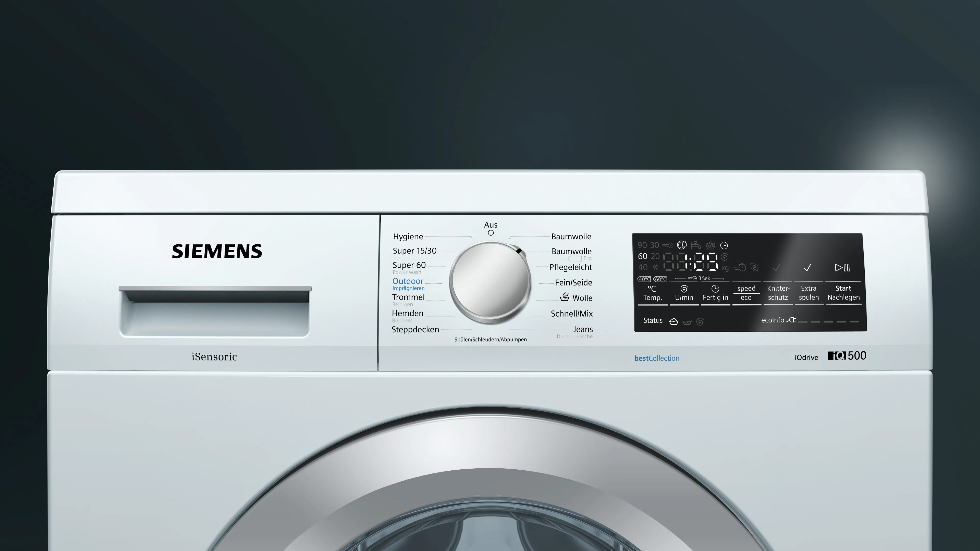This screenshot has height=551, width=980.
Task: Select the 90 temperature value
Action: 642,245
